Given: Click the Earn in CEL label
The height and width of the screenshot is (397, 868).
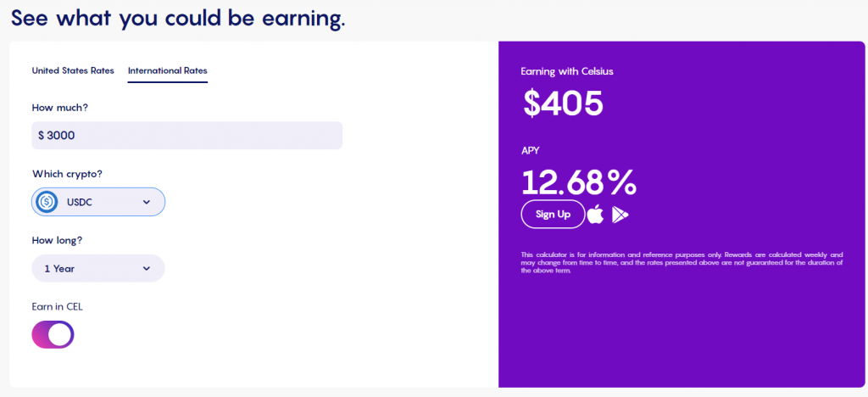Looking at the screenshot, I should (58, 307).
